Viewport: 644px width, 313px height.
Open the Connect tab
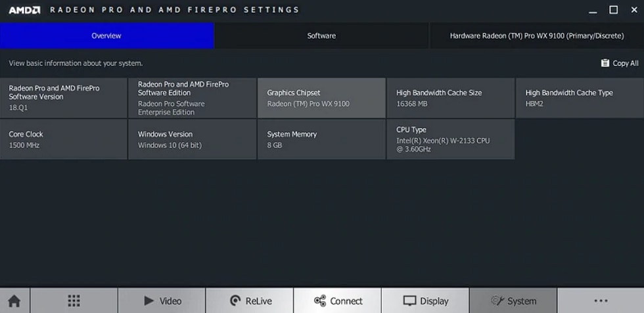pos(338,301)
